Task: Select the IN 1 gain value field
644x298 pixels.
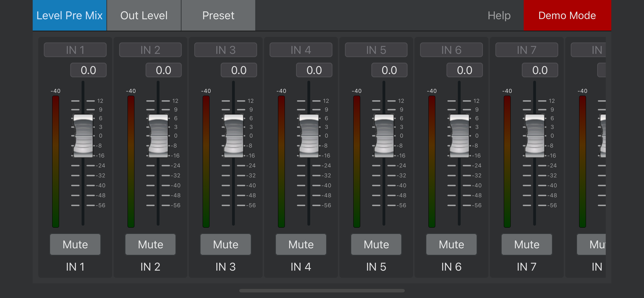Action: coord(88,70)
